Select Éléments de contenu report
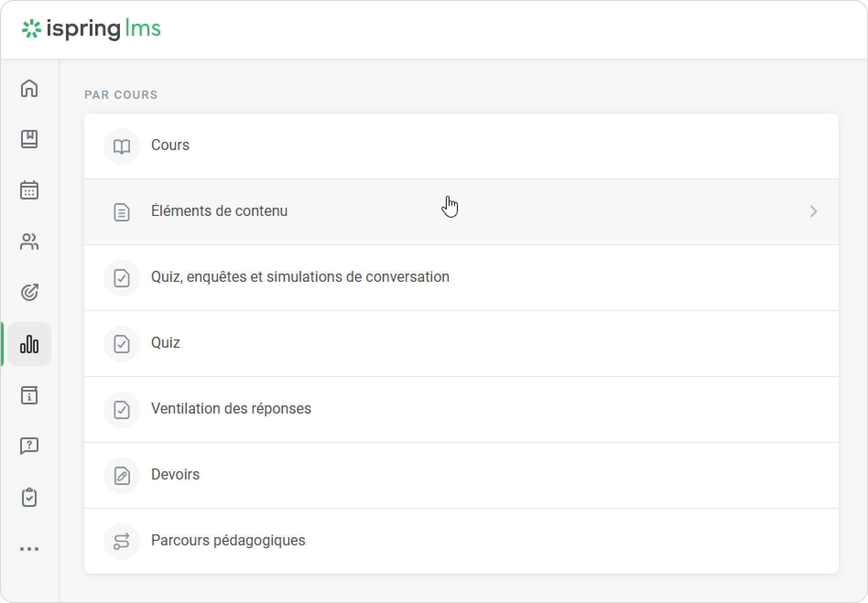The width and height of the screenshot is (868, 603). click(x=219, y=211)
